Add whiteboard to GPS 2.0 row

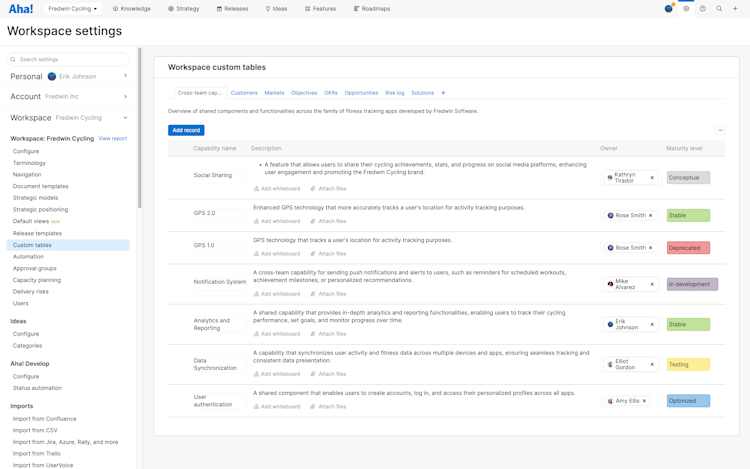point(277,221)
